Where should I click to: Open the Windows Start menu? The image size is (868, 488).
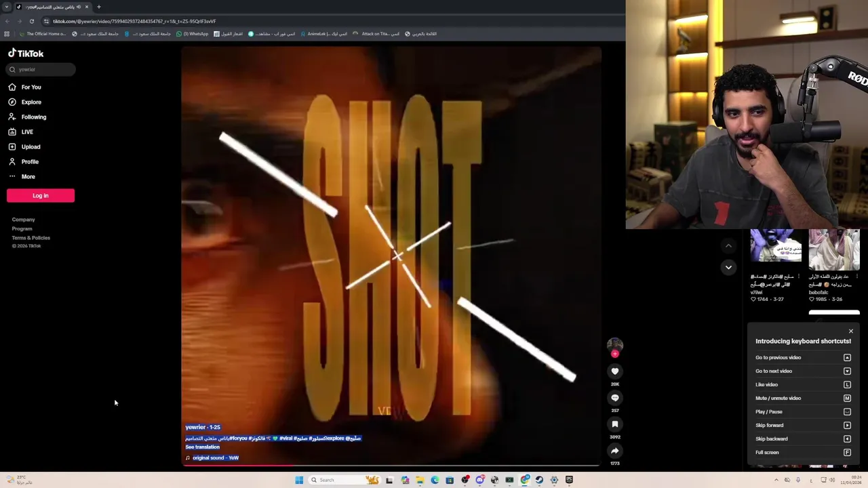[299, 480]
